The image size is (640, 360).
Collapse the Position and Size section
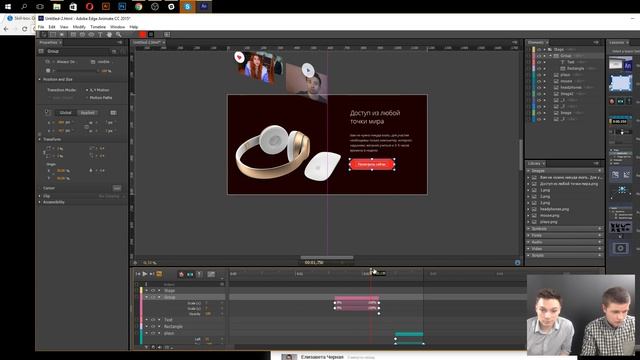coord(40,79)
